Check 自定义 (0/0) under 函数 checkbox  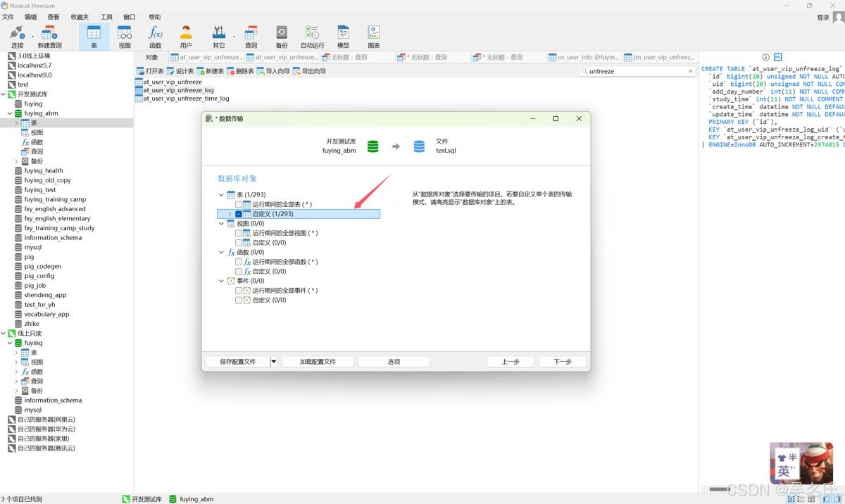239,271
